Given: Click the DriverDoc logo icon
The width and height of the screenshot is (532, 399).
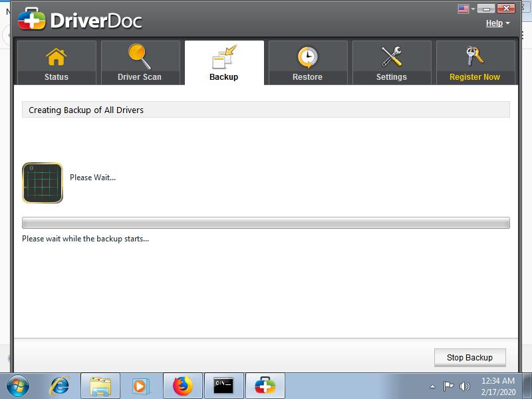Looking at the screenshot, I should pos(31,19).
